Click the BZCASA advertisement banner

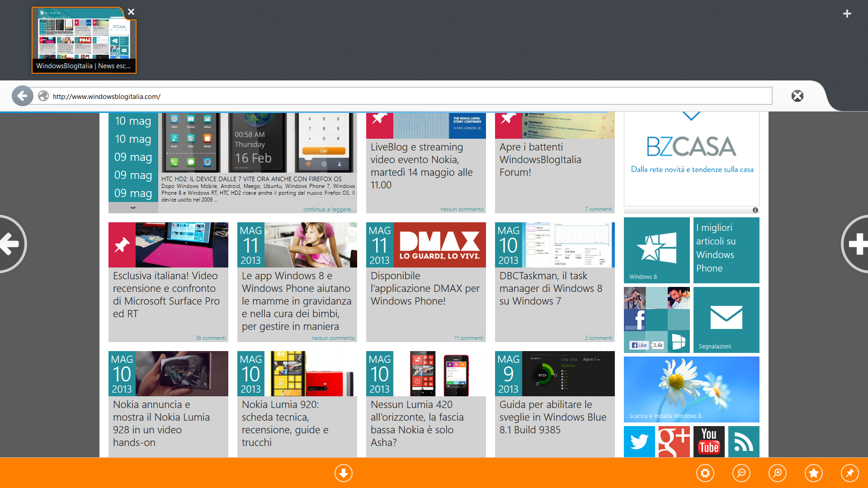pos(692,159)
